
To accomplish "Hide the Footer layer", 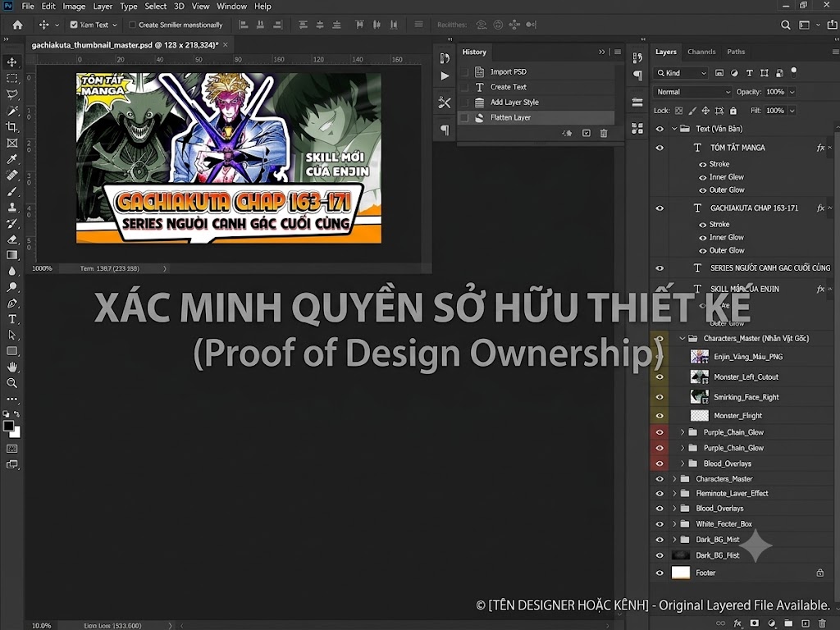I will point(660,573).
